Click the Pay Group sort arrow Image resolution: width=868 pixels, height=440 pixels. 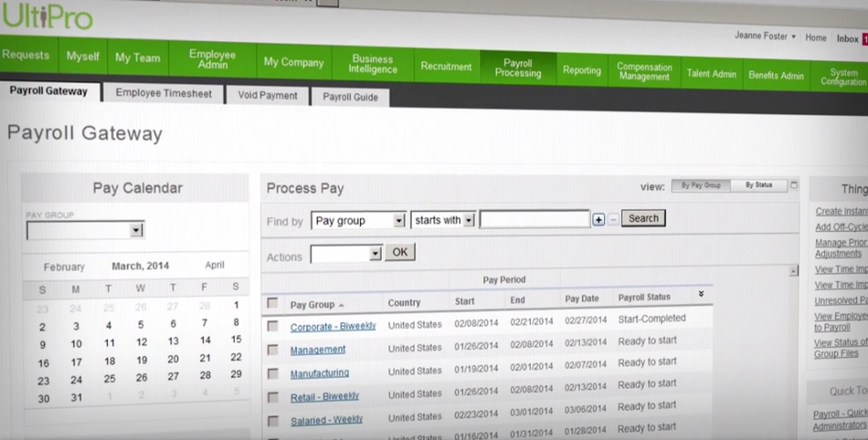click(x=341, y=305)
